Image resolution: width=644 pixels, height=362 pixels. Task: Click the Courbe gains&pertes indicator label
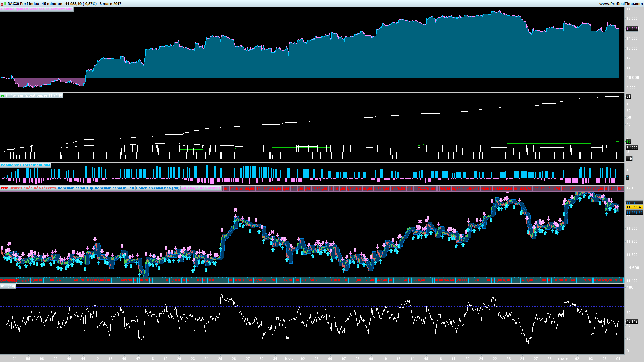[x=37, y=9]
